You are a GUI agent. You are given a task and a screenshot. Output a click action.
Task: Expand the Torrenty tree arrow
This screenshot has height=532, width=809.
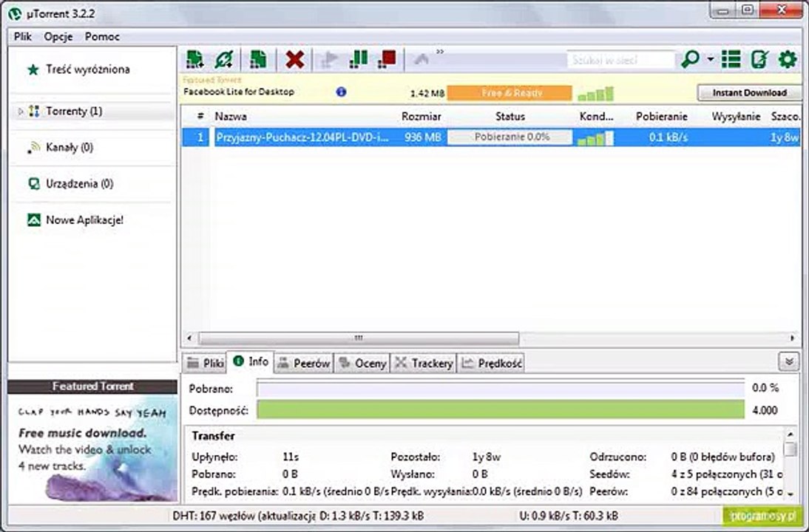coord(21,112)
